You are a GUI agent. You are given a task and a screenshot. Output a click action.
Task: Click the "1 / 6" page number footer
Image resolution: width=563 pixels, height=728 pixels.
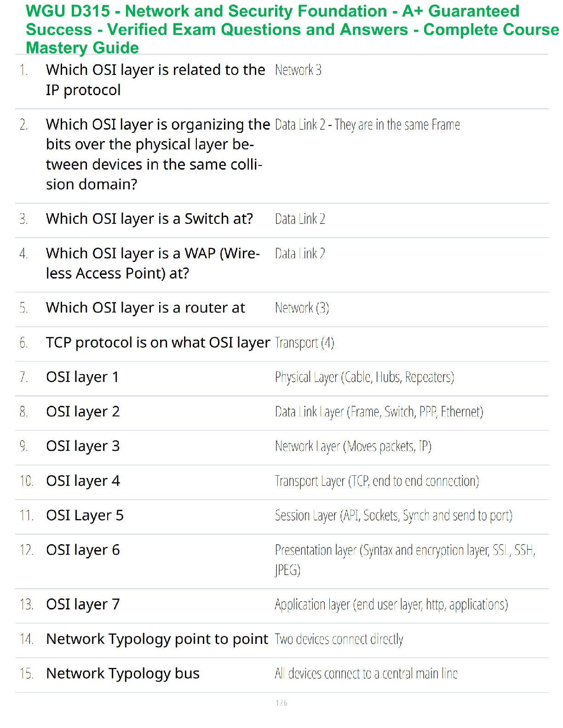(281, 703)
